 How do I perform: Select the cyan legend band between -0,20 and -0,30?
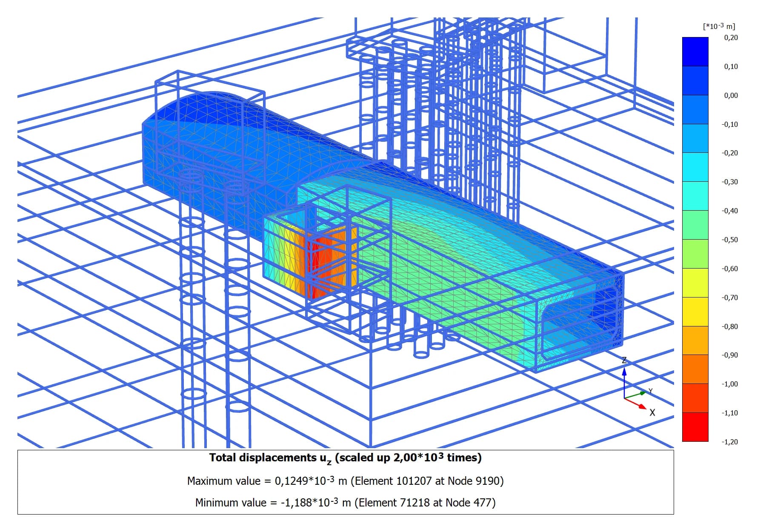click(695, 167)
